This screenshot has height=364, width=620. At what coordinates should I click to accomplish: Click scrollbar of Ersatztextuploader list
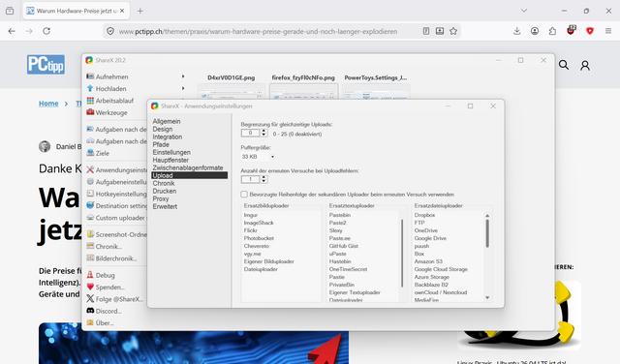tap(402, 253)
